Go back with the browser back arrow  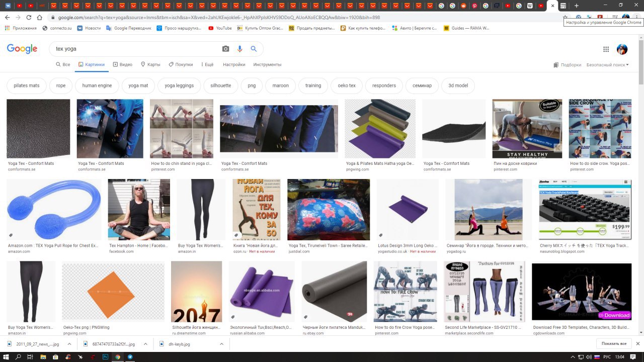[x=7, y=17]
